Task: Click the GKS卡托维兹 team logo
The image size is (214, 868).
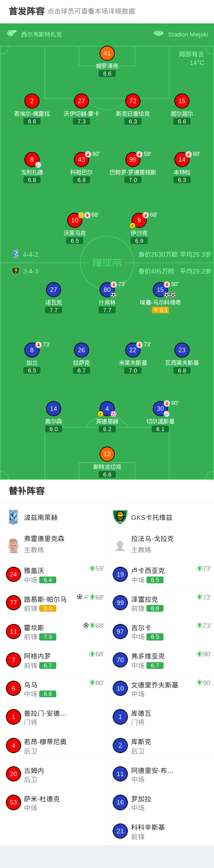Action: click(x=120, y=517)
